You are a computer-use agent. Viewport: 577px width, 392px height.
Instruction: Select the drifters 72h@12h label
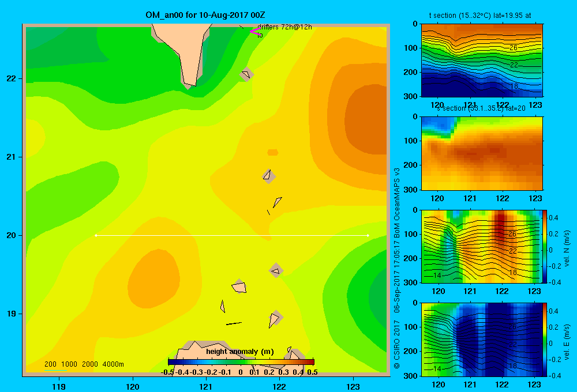[284, 27]
